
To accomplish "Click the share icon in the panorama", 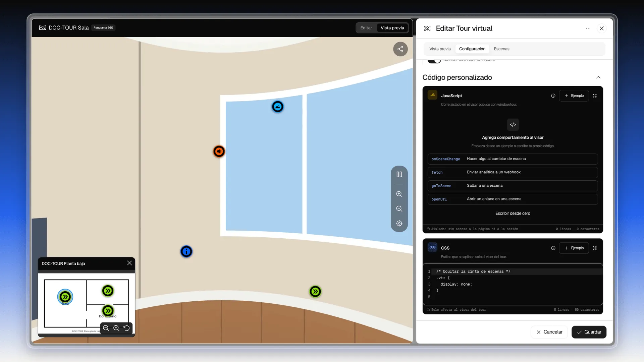I will coord(400,49).
